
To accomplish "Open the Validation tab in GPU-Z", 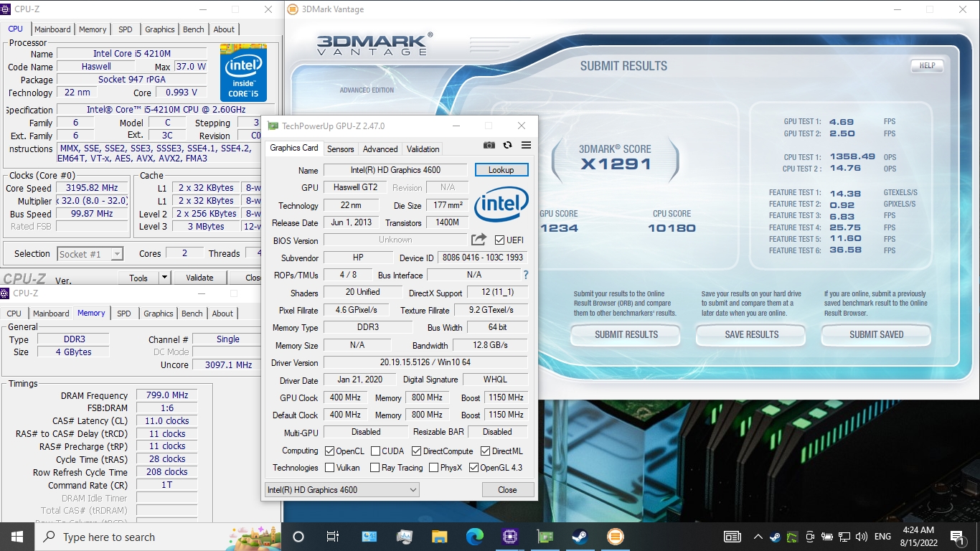I will coord(423,149).
